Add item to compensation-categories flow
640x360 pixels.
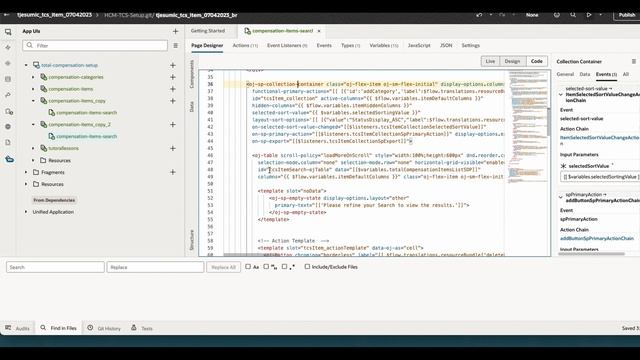[x=173, y=77]
